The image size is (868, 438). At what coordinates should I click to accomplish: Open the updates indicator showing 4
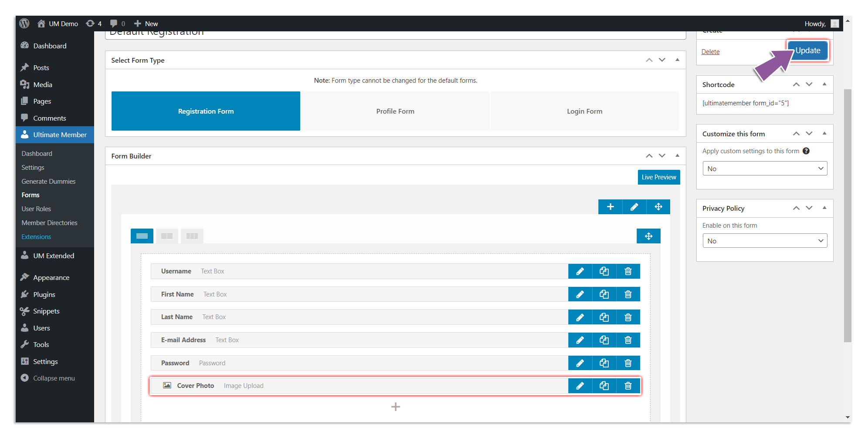tap(94, 24)
